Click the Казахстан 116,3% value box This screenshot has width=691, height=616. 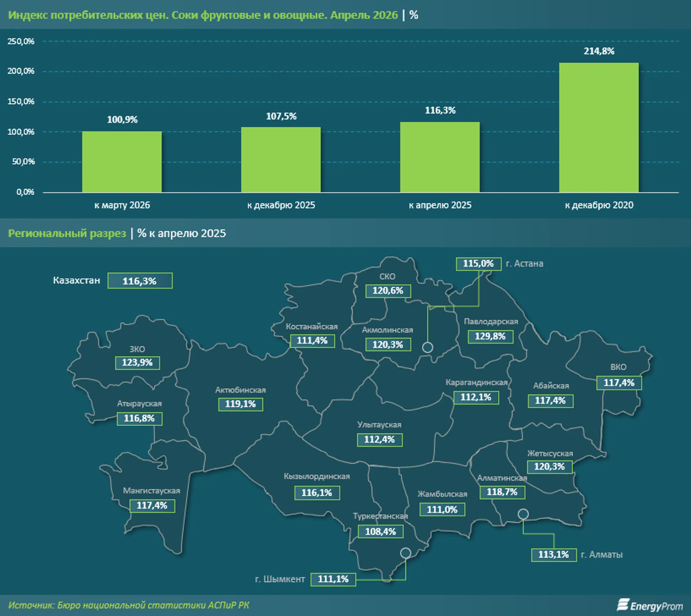pos(140,281)
